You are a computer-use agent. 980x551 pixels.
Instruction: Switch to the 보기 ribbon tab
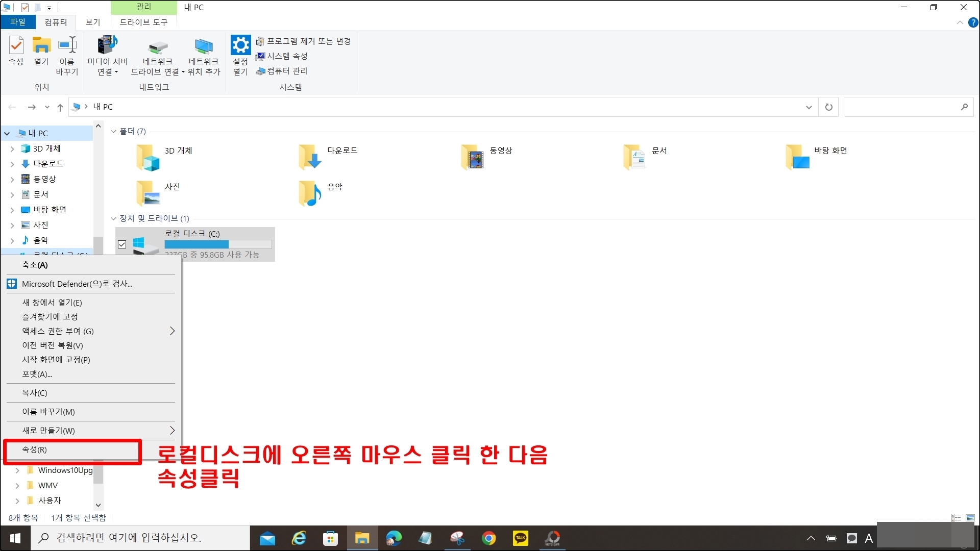pos(92,22)
